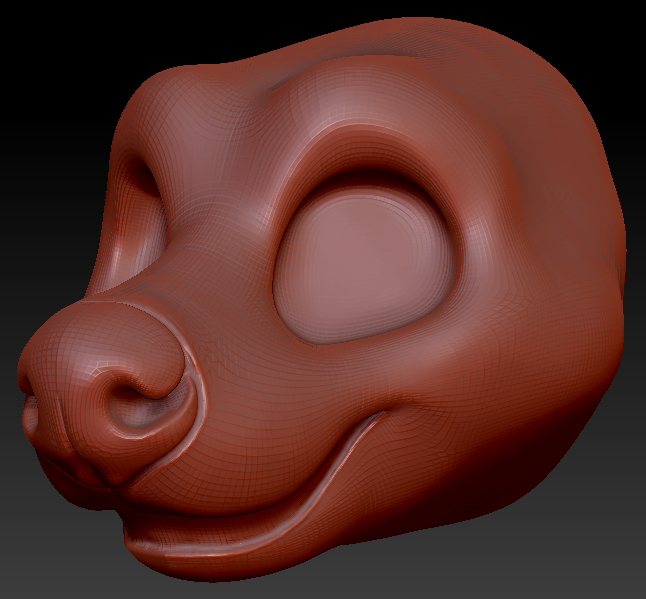Click the sculpted head's large eye surface

[x=365, y=266]
